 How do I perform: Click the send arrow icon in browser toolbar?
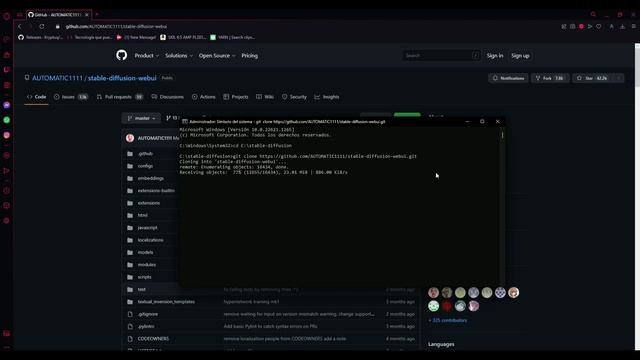click(590, 26)
